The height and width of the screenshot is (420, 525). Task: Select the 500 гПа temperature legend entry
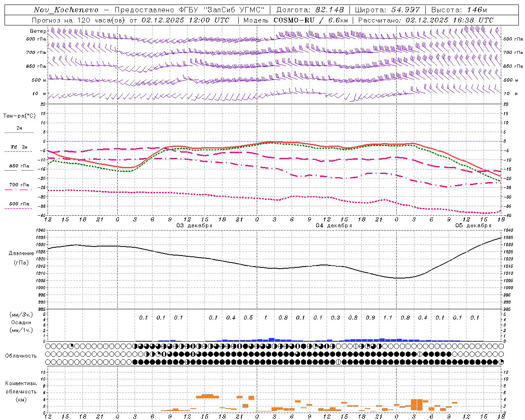[19, 204]
